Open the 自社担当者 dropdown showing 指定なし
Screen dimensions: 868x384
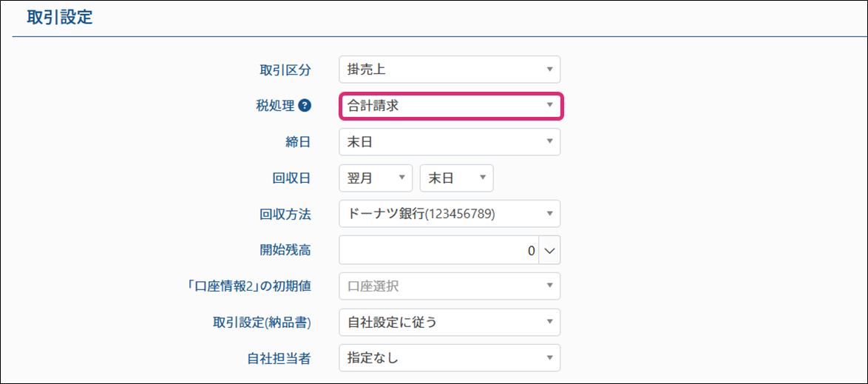point(450,358)
